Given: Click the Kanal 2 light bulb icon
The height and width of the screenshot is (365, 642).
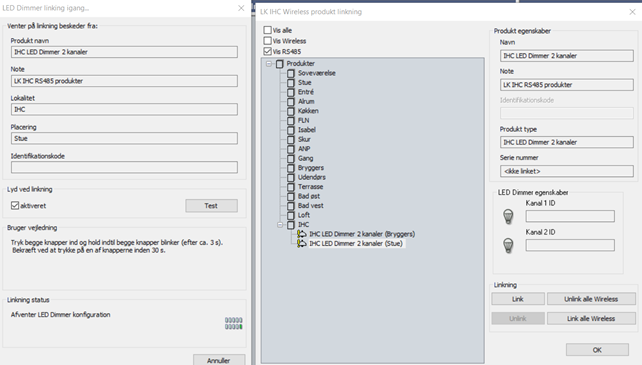Looking at the screenshot, I should (x=508, y=245).
